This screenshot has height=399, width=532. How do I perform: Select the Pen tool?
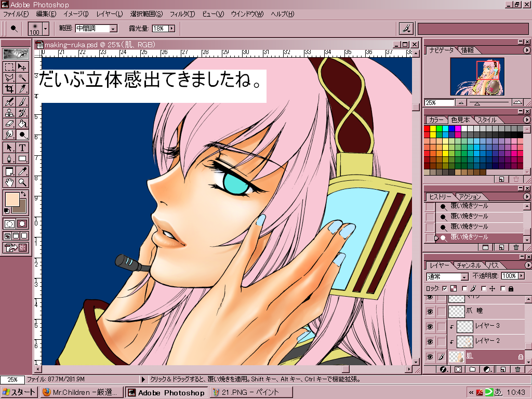(x=9, y=158)
